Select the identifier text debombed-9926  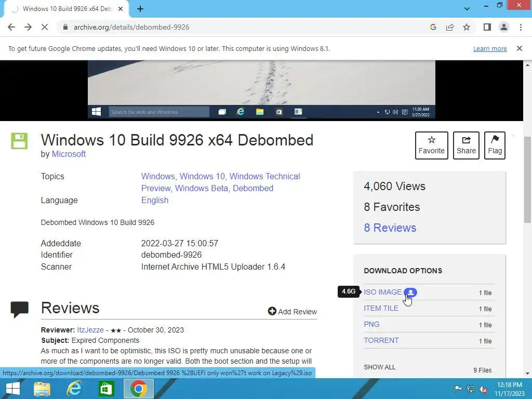tap(171, 255)
